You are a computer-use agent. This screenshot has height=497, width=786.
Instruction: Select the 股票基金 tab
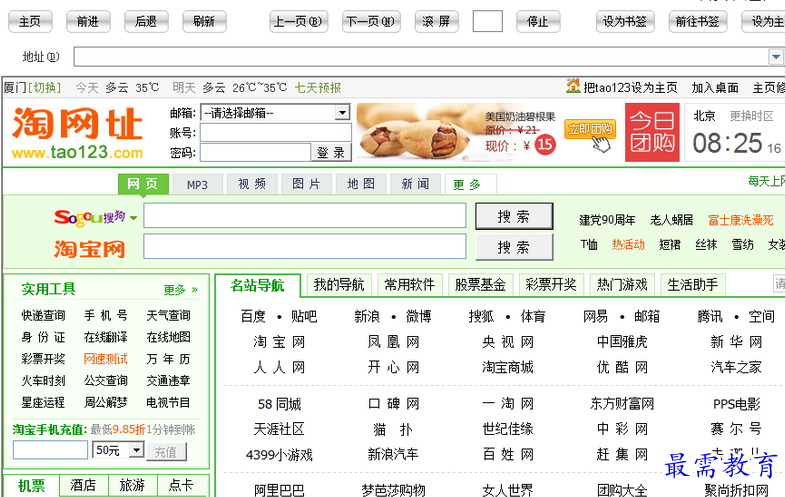[x=480, y=285]
